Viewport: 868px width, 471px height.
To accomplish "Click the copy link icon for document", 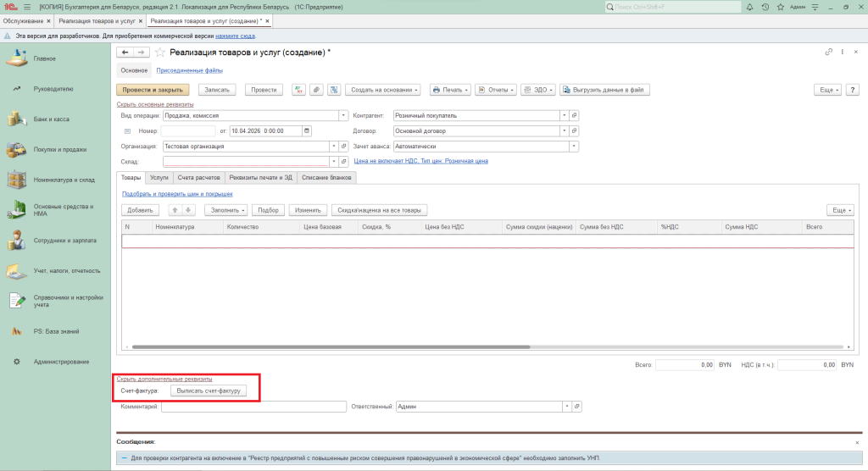I will pyautogui.click(x=828, y=53).
